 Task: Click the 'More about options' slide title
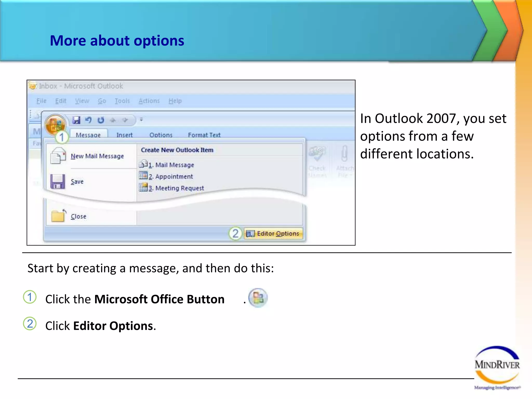[117, 41]
